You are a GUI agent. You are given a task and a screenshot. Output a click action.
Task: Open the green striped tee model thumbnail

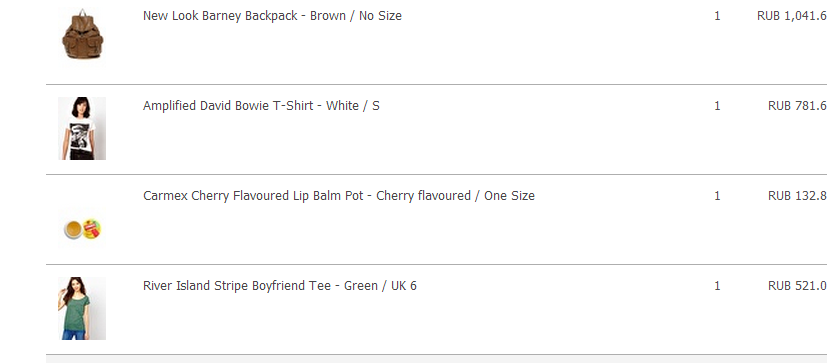tap(82, 309)
